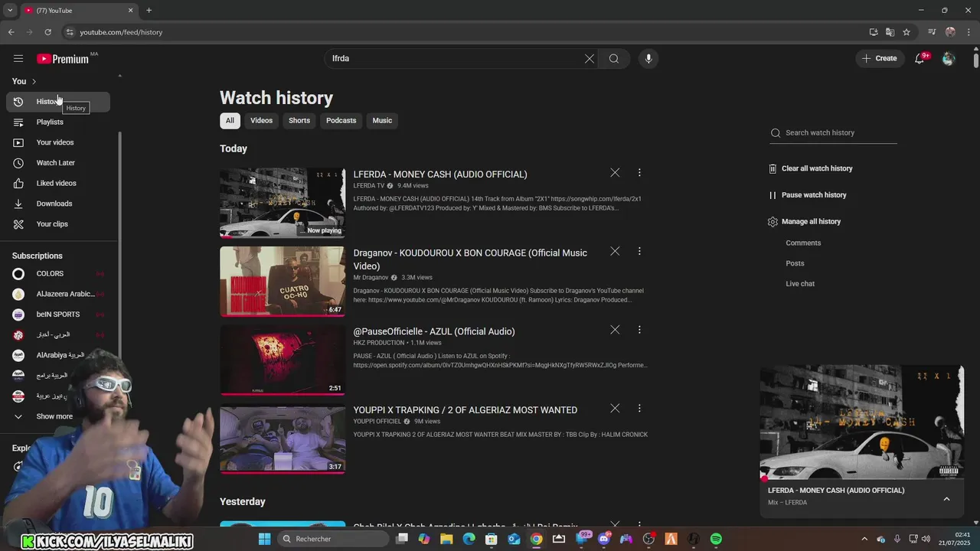980x551 pixels.
Task: Open the Draganov KOUDOUROU thumbnail
Action: [283, 282]
